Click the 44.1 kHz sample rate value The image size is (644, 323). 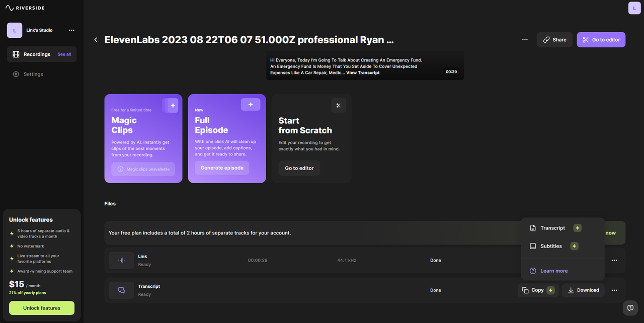click(347, 260)
